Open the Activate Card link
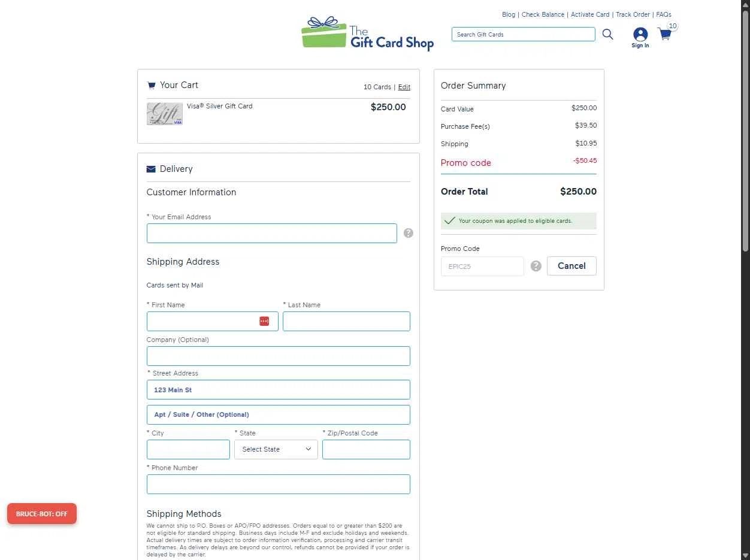Viewport: 750px width, 560px height. click(x=590, y=14)
